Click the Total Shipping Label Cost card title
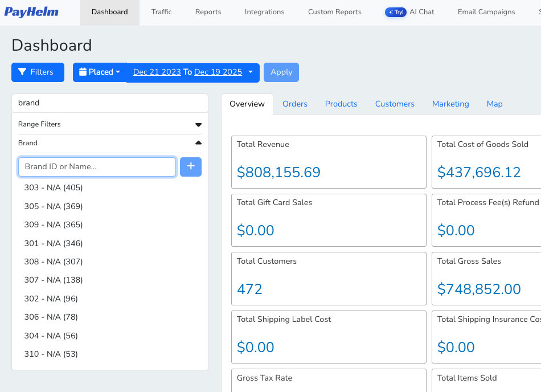 pyautogui.click(x=284, y=319)
